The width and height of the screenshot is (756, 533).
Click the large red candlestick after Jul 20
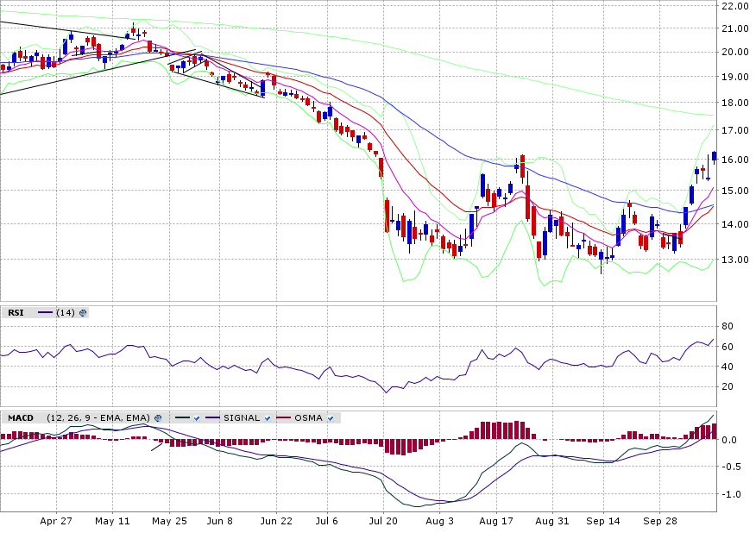(387, 216)
